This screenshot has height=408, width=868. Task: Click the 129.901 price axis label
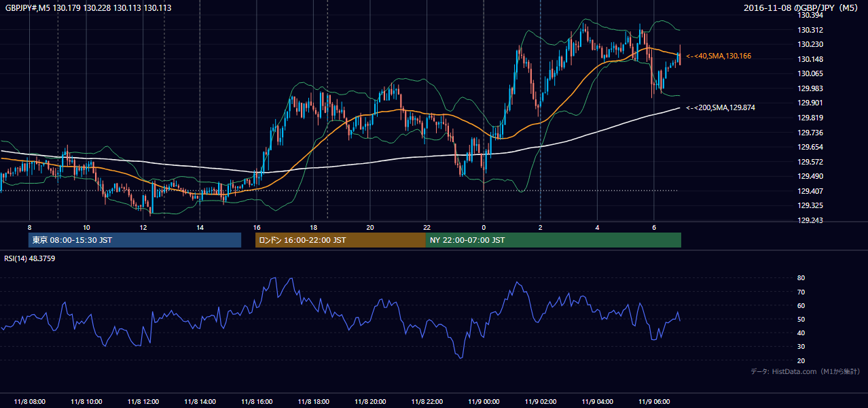[810, 103]
